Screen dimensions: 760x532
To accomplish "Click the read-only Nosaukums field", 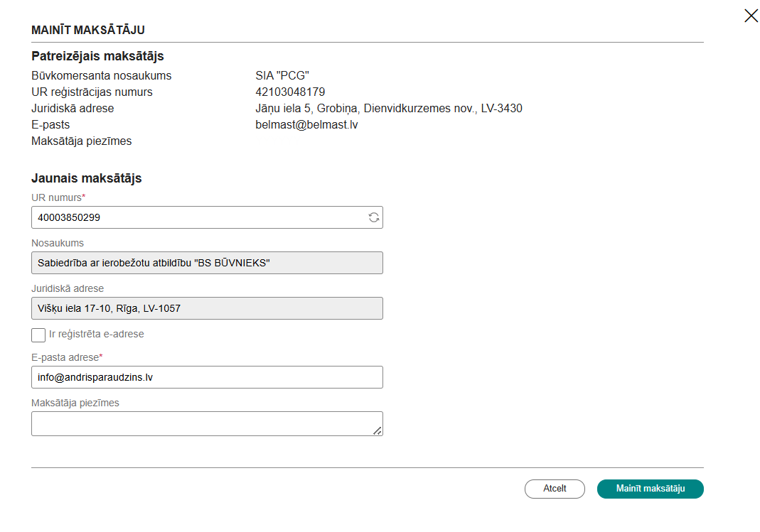I will point(207,263).
